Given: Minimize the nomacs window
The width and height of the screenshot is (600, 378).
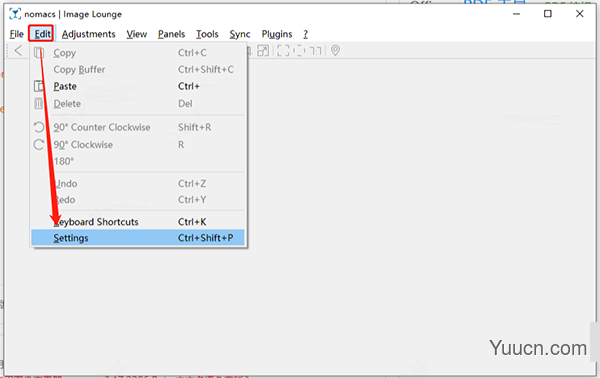Looking at the screenshot, I should point(516,14).
